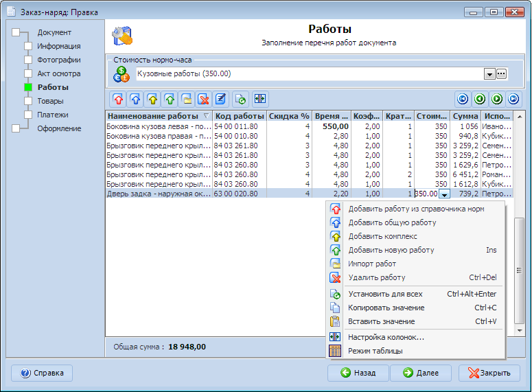Select Режим таблицы in context menu
The width and height of the screenshot is (532, 392).
pos(375,351)
